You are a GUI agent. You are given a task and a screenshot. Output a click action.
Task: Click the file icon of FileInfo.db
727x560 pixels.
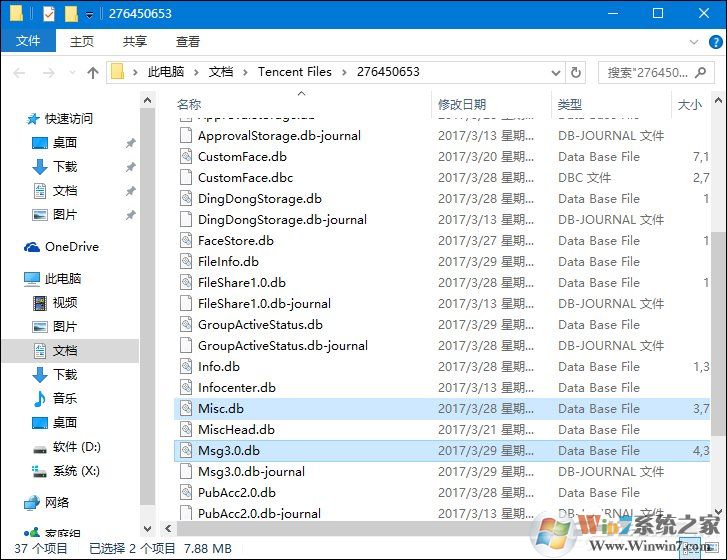(186, 261)
